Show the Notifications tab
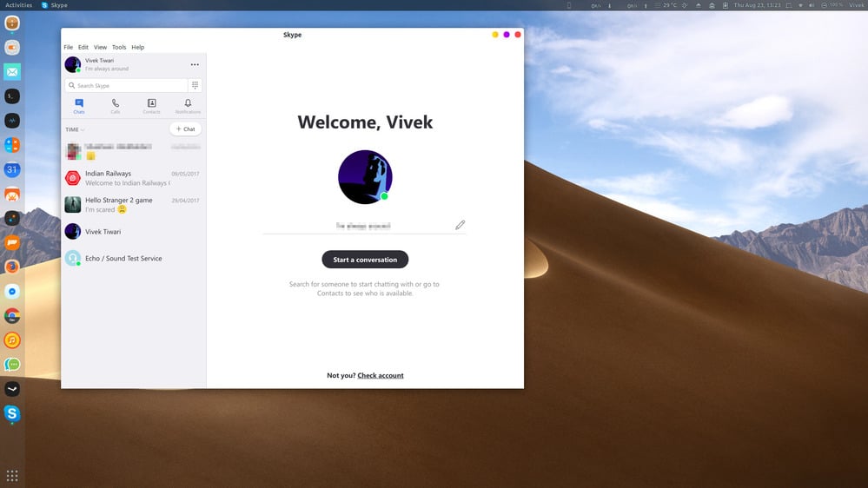Viewport: 868px width, 488px height. 188,106
